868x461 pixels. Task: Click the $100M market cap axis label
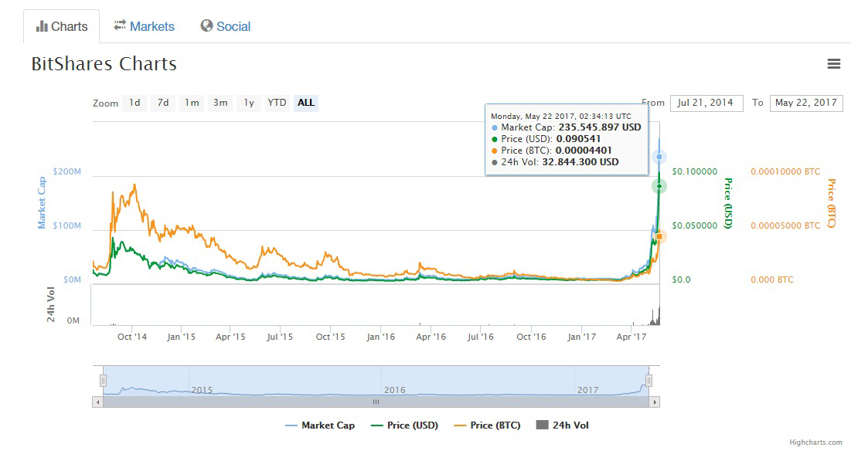point(67,225)
